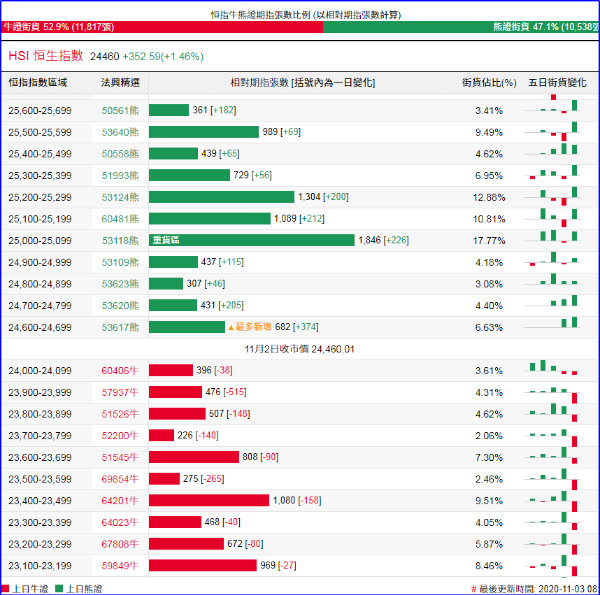The height and width of the screenshot is (595, 600).
Task: Click the five-day chart for row 24,900-24,999
Action: click(x=553, y=259)
